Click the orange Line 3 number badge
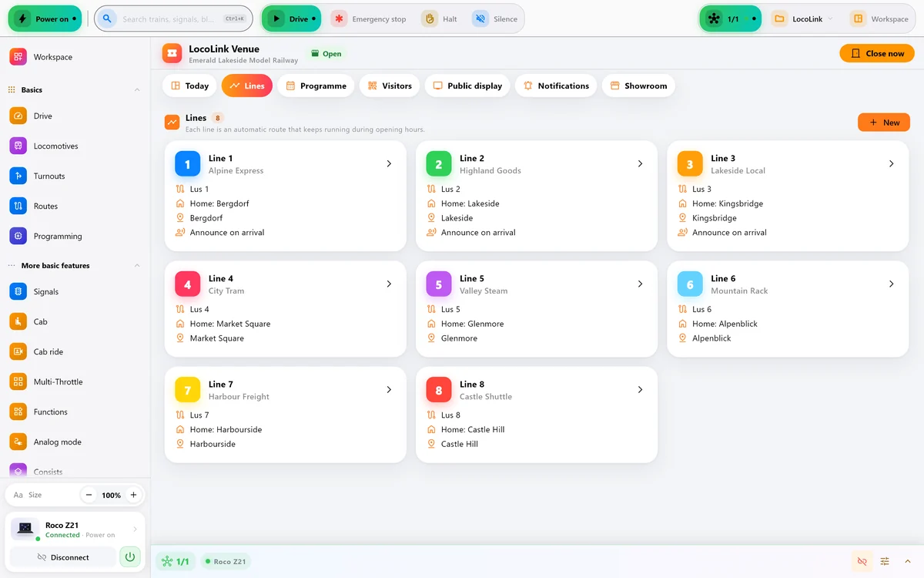Screen dimensions: 924x578 pyautogui.click(x=690, y=164)
